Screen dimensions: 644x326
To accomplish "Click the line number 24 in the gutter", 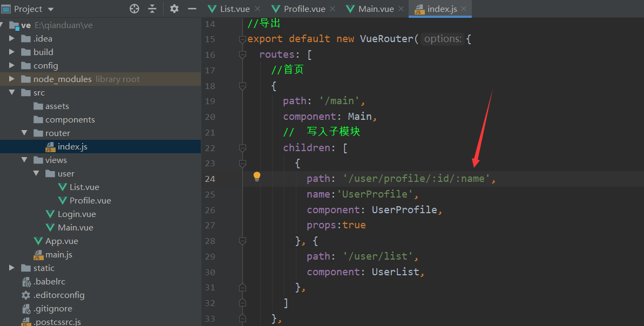I will (210, 179).
